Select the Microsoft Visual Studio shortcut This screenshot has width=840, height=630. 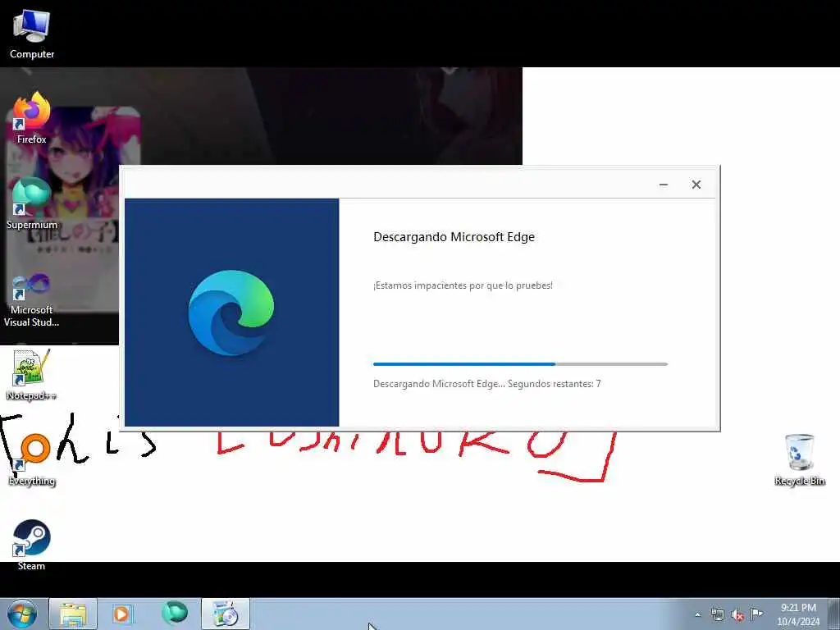click(32, 300)
